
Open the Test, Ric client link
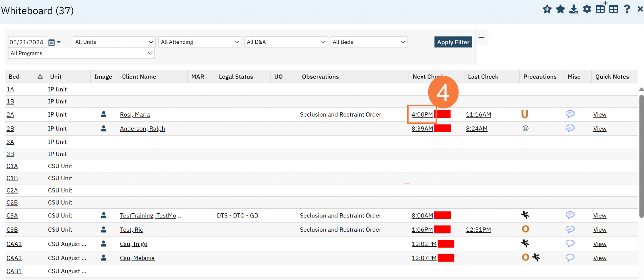point(131,230)
